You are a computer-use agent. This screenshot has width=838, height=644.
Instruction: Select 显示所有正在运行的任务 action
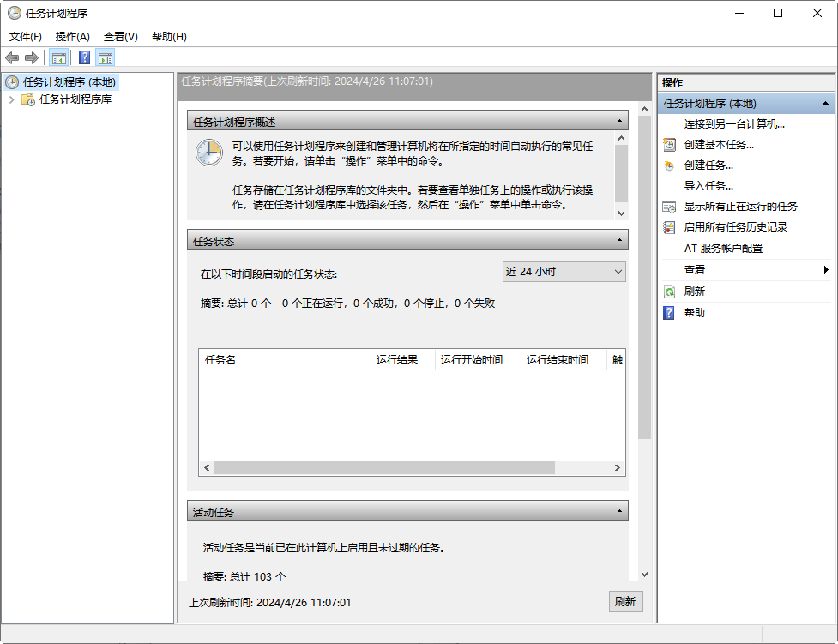pyautogui.click(x=740, y=206)
